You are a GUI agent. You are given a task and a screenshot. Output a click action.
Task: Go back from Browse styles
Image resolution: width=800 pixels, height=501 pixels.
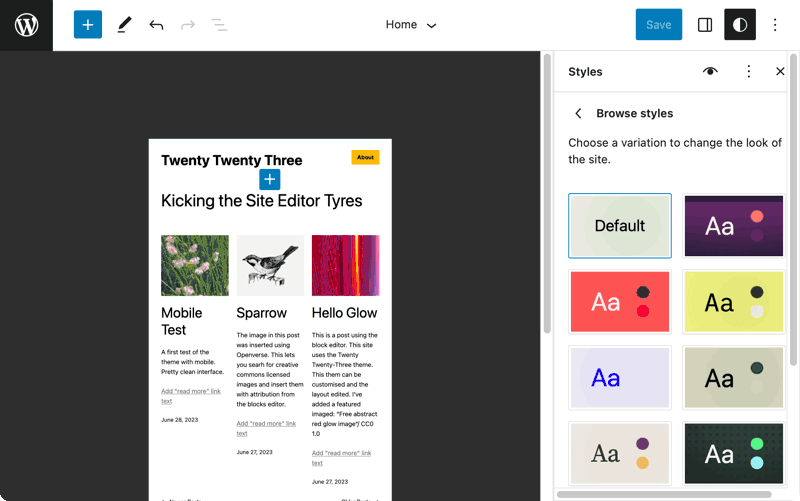[x=578, y=113]
